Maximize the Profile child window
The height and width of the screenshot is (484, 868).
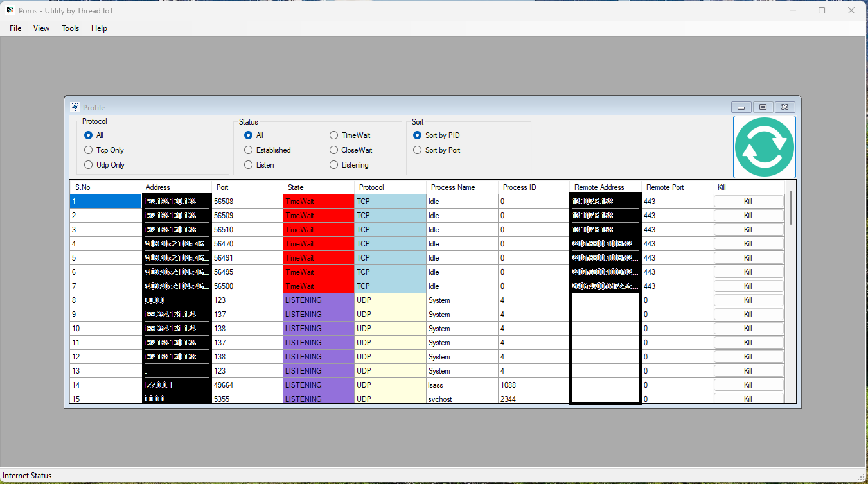pos(763,107)
